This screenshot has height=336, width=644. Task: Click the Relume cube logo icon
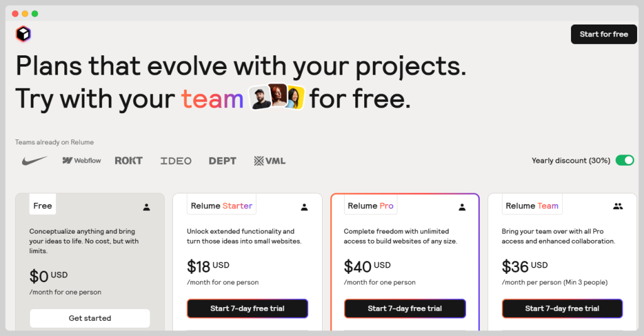[23, 34]
